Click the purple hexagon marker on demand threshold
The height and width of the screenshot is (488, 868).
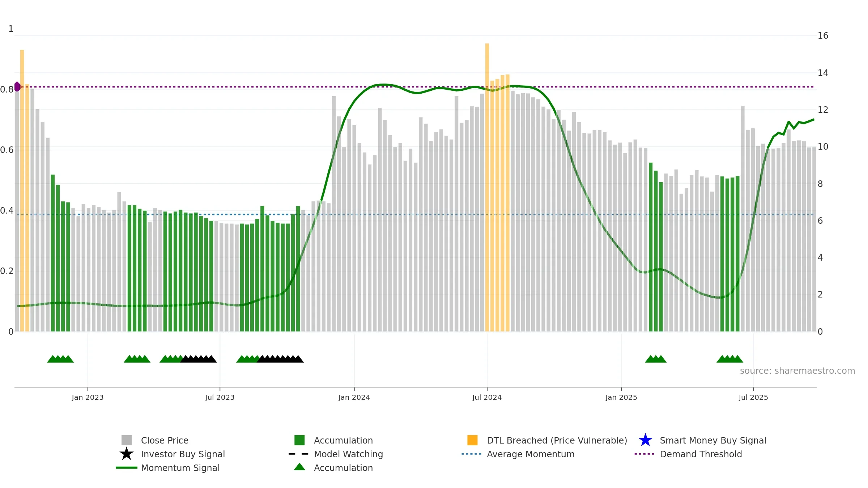tap(17, 86)
